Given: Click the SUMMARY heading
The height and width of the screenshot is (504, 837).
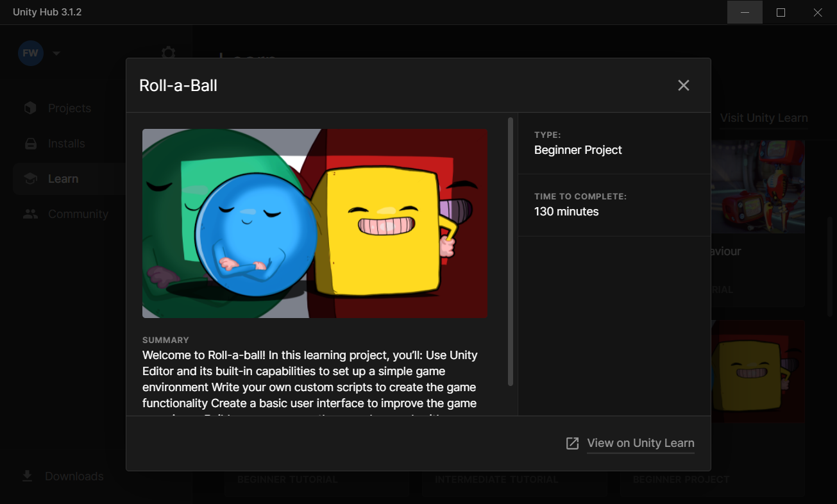Looking at the screenshot, I should pyautogui.click(x=165, y=340).
